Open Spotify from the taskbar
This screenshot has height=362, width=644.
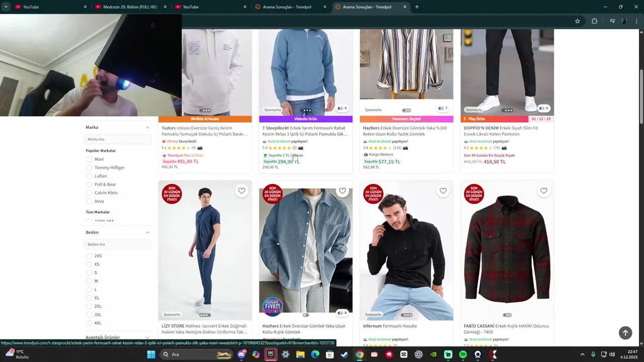click(463, 354)
